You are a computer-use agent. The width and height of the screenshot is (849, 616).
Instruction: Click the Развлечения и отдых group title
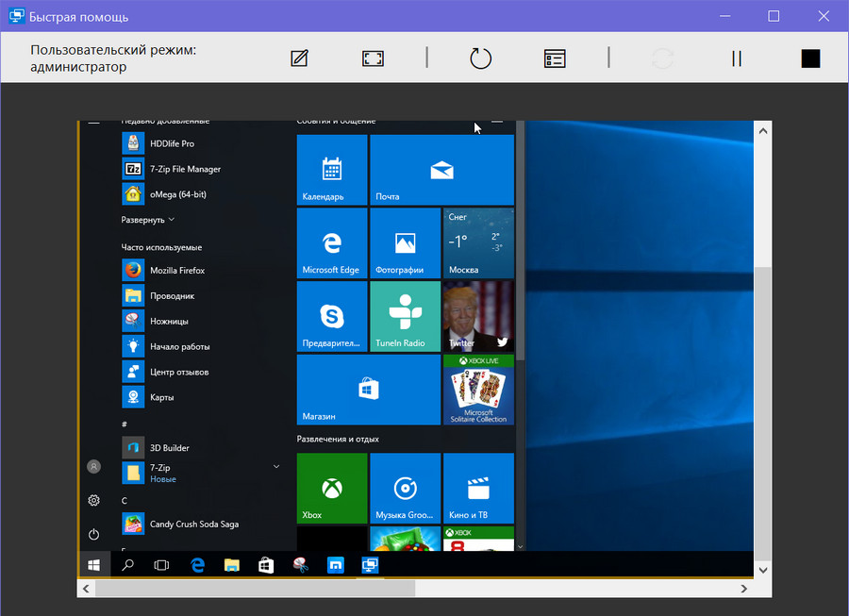(338, 439)
